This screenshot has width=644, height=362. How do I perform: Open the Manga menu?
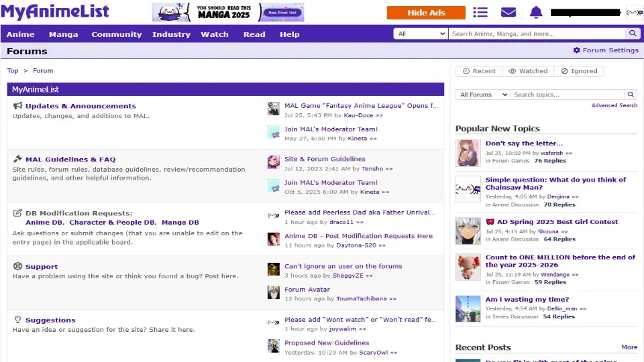pyautogui.click(x=63, y=34)
